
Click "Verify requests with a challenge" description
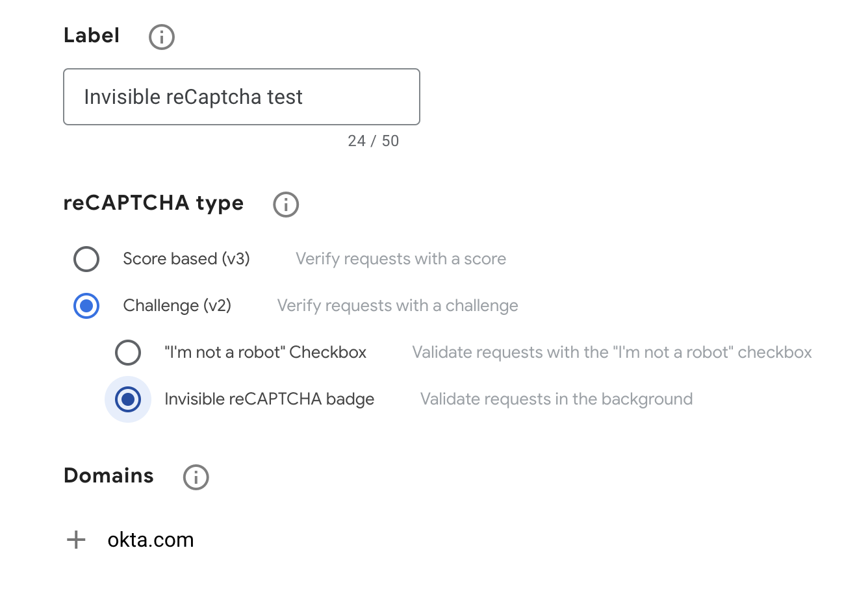[398, 306]
